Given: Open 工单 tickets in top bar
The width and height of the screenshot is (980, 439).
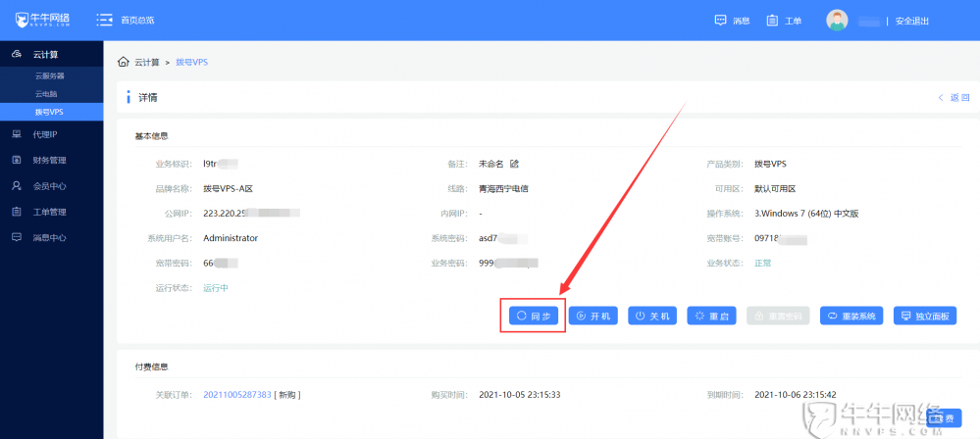Looking at the screenshot, I should (x=784, y=21).
